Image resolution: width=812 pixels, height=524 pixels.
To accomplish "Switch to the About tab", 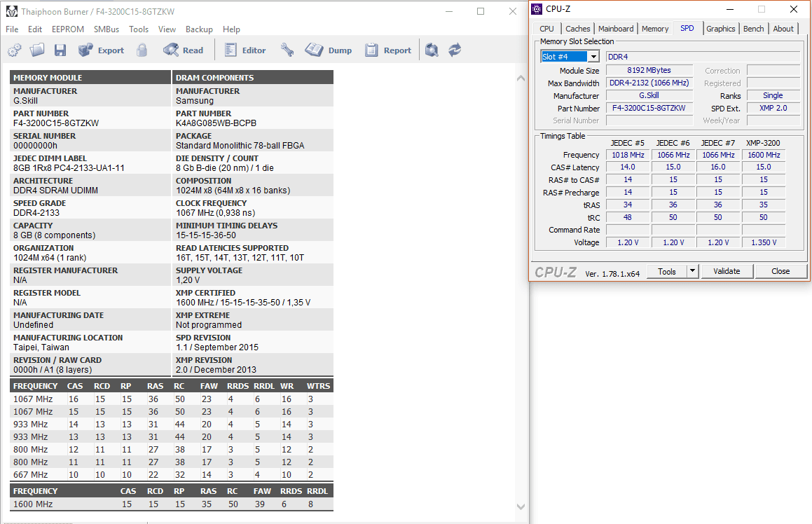I will tap(783, 29).
